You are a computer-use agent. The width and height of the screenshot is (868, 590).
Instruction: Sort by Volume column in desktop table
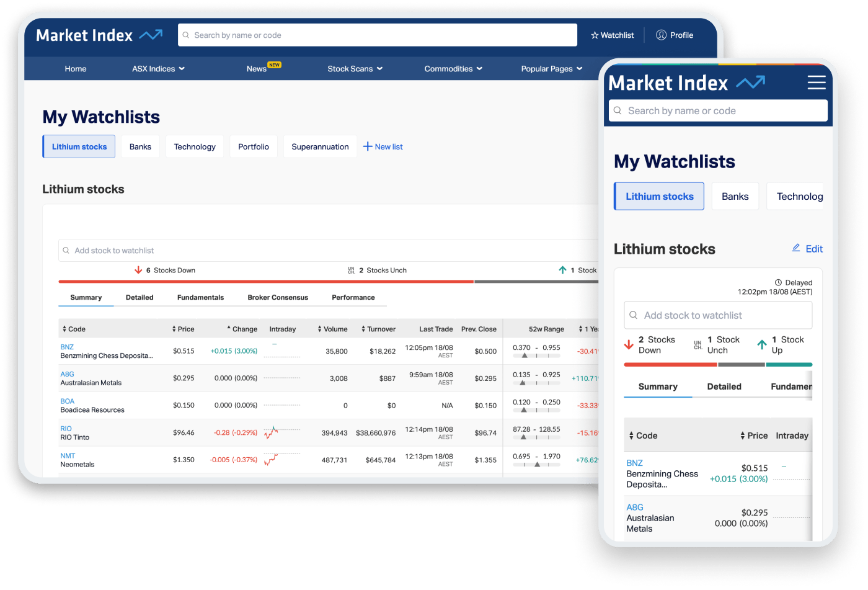point(332,329)
